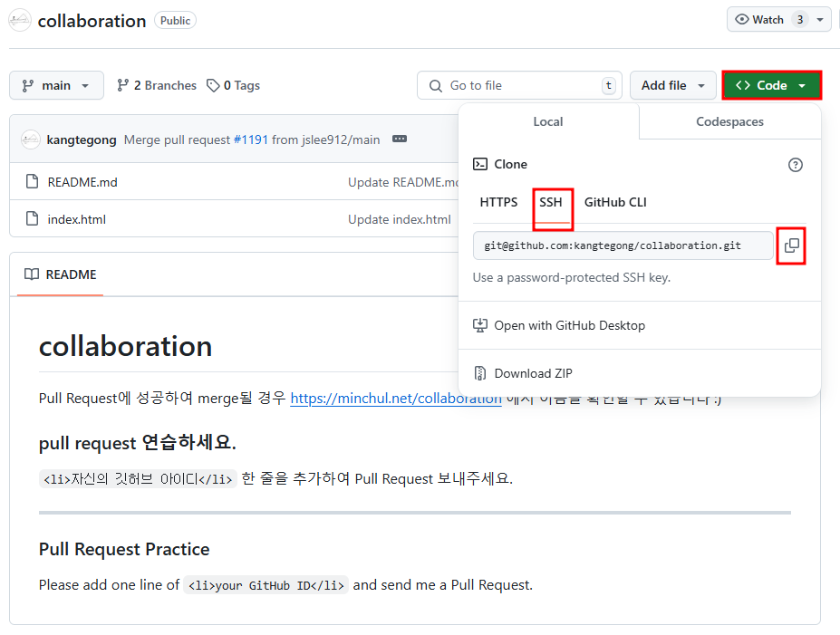Open the Clone help question mark icon
Screen dimensions: 840x635
(x=795, y=165)
